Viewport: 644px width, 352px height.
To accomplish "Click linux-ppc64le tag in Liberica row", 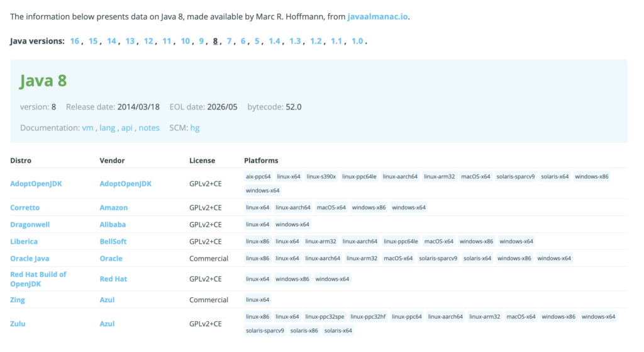I will pos(401,241).
